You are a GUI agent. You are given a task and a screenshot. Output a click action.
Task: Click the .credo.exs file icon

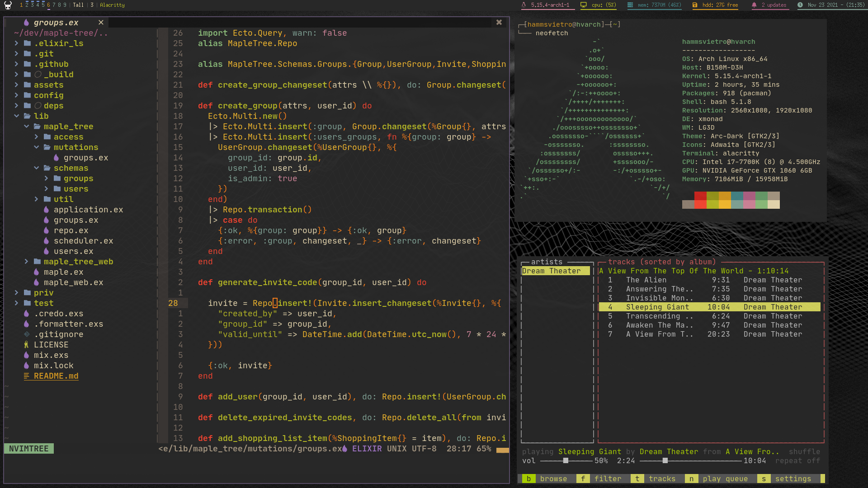(26, 314)
